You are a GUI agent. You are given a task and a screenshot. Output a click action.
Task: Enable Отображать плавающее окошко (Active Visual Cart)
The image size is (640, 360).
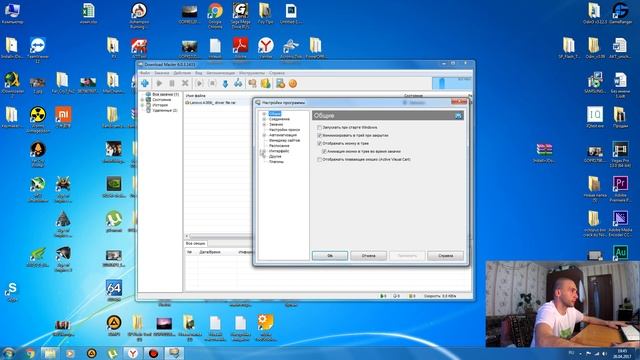[x=320, y=160]
